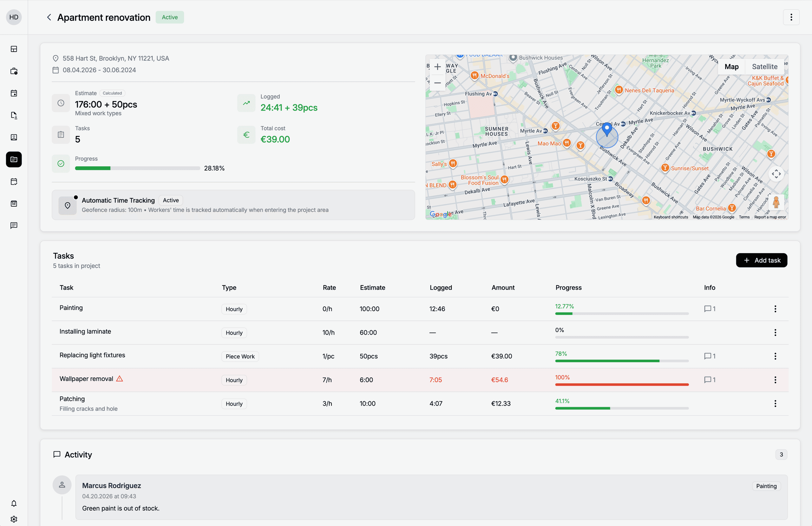Select the Map view tab
812x526 pixels.
click(731, 67)
